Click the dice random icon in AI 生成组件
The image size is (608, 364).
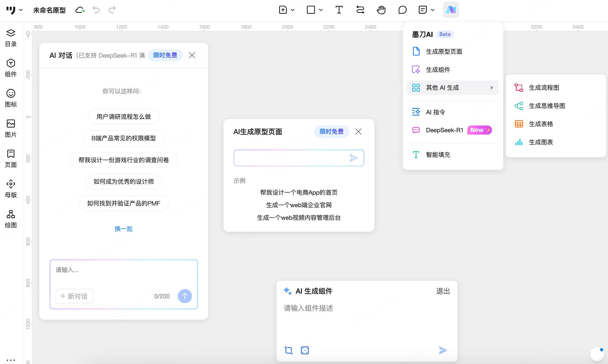click(x=305, y=350)
